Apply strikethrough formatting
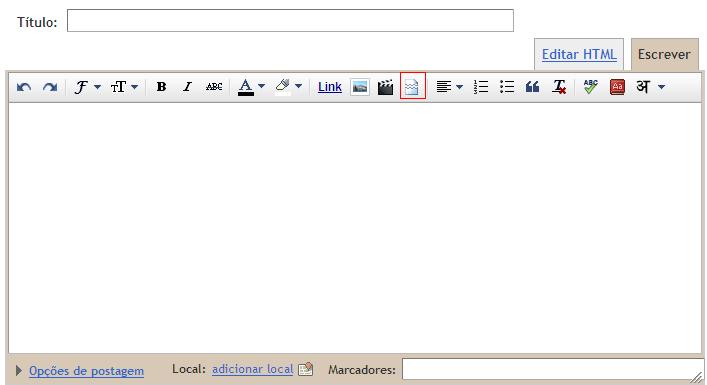The width and height of the screenshot is (707, 385). (x=214, y=87)
